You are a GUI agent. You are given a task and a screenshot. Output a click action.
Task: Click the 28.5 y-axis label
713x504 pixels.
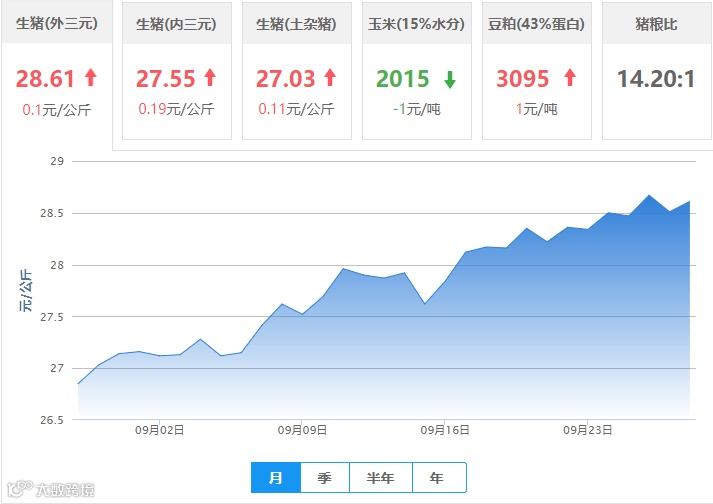click(52, 213)
